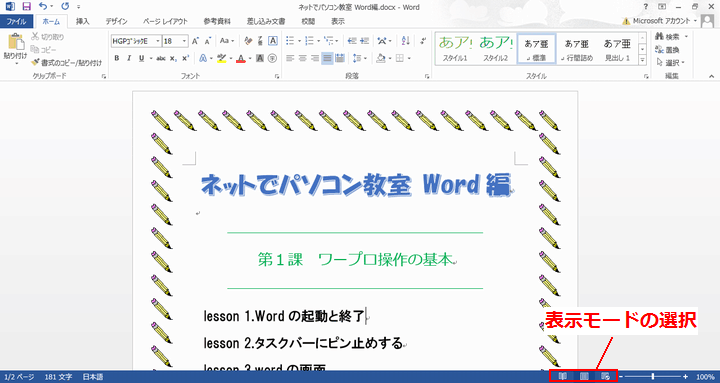
Task: Decrease font size with shrink font icon
Action: pos(208,41)
